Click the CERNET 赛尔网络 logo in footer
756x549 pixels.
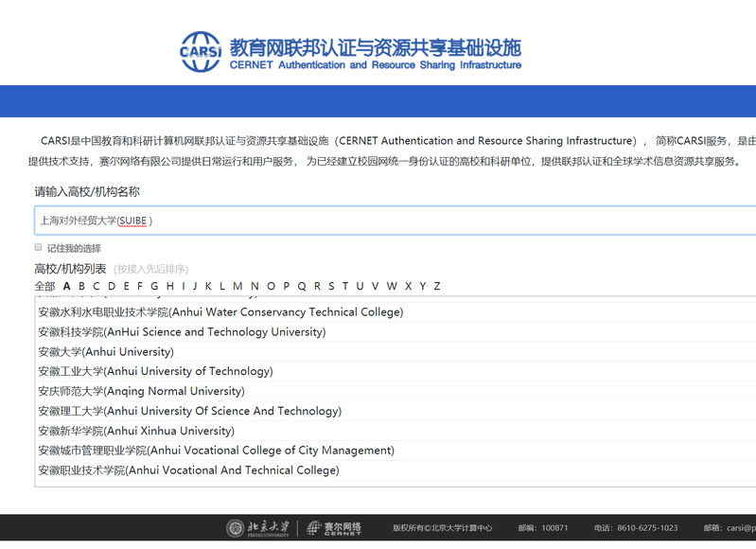tap(334, 528)
